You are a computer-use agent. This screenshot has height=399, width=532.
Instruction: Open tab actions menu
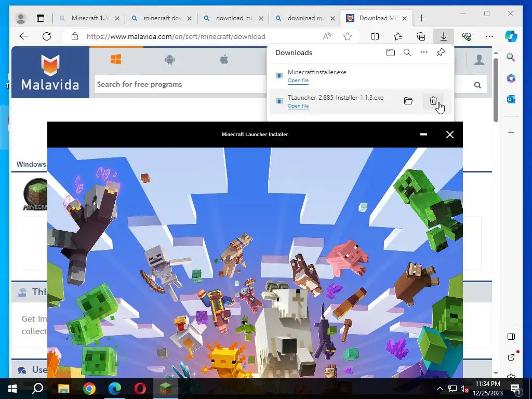click(x=41, y=18)
